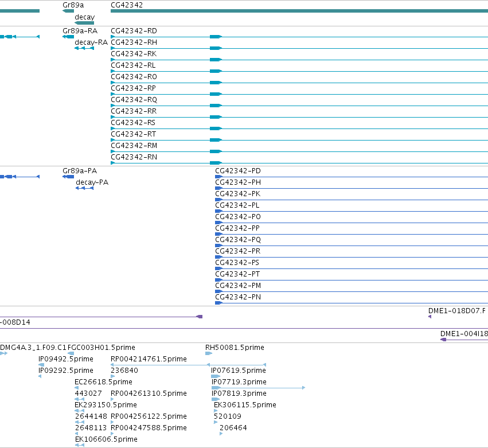This screenshot has width=488, height=448.
Task: Select protein CG42342-PL
Action: click(237, 205)
